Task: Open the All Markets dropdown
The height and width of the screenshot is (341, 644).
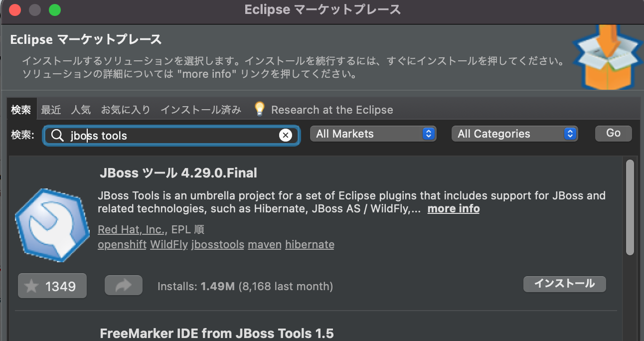Action: tap(373, 134)
